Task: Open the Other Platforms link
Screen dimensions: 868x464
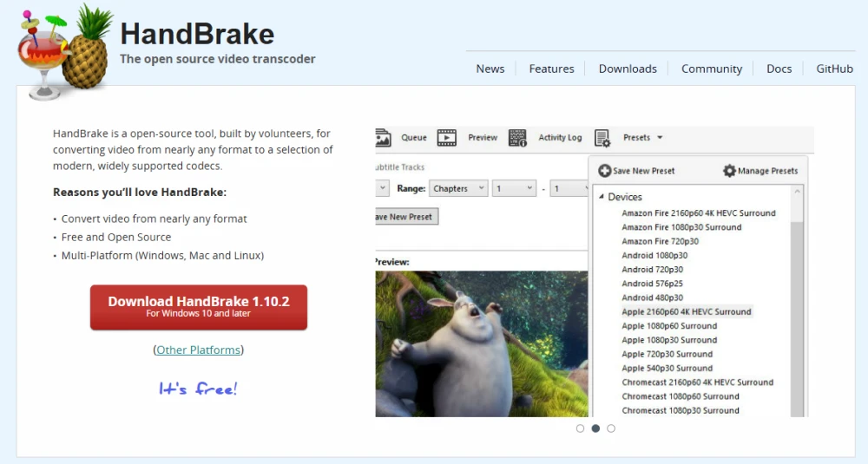Action: pyautogui.click(x=198, y=350)
